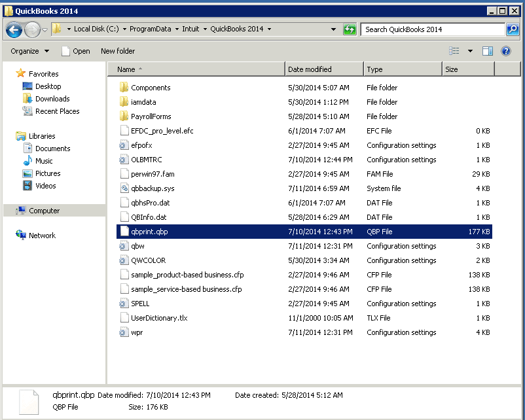Click the Help question mark icon

pyautogui.click(x=506, y=51)
